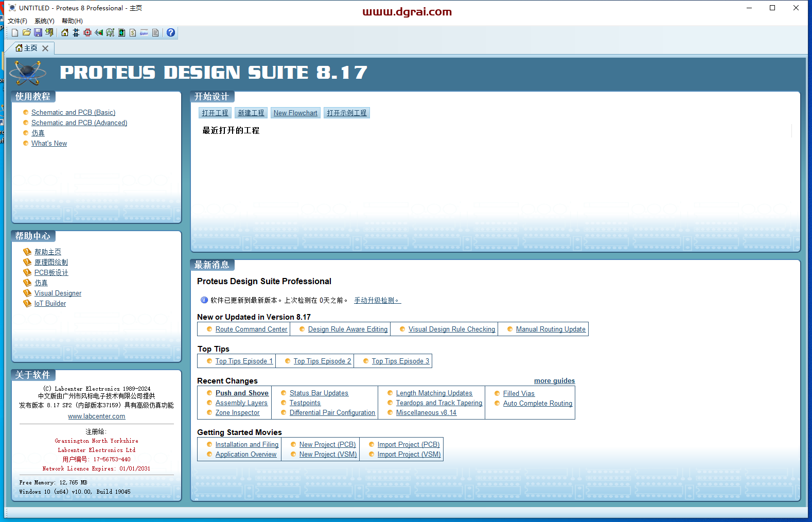Open 帮助主页 in the help center
This screenshot has height=522, width=812.
coord(48,252)
